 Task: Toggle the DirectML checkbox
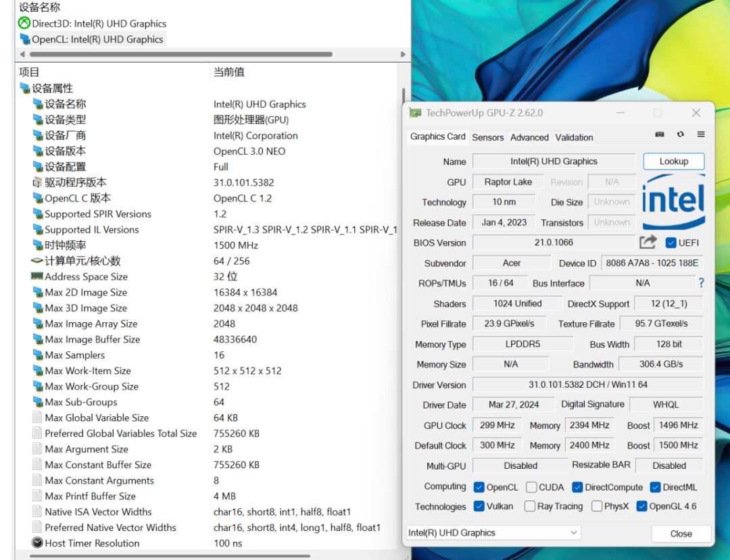(655, 487)
